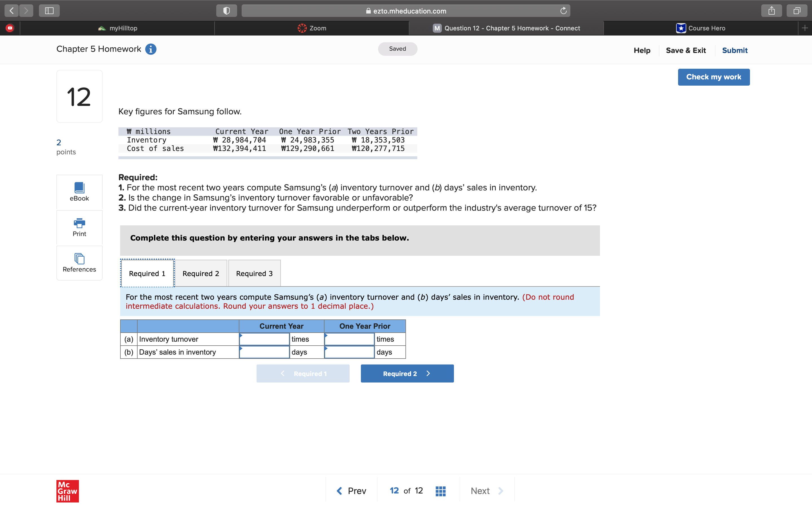Advance using the Required 2 button
The image size is (812, 507).
(407, 373)
